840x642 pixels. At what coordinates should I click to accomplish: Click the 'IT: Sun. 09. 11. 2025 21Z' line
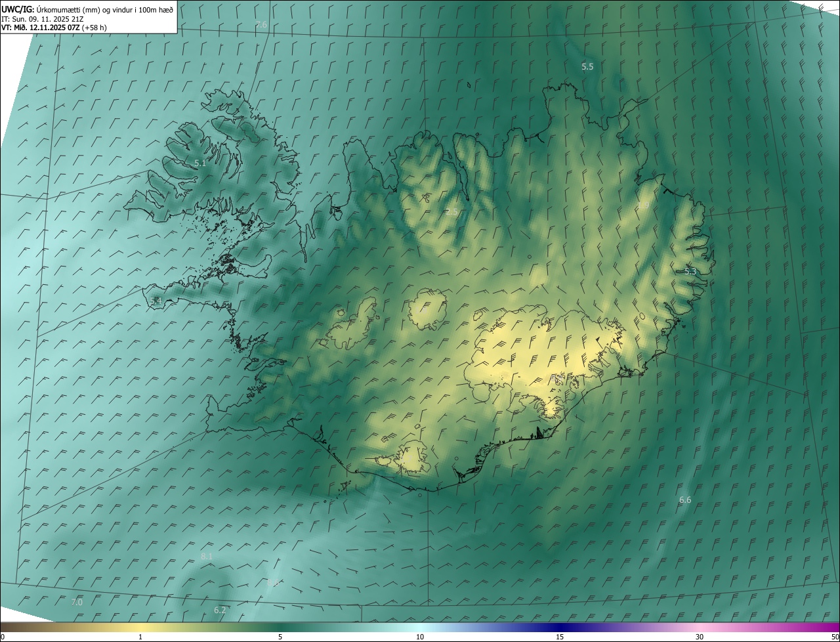click(x=44, y=18)
